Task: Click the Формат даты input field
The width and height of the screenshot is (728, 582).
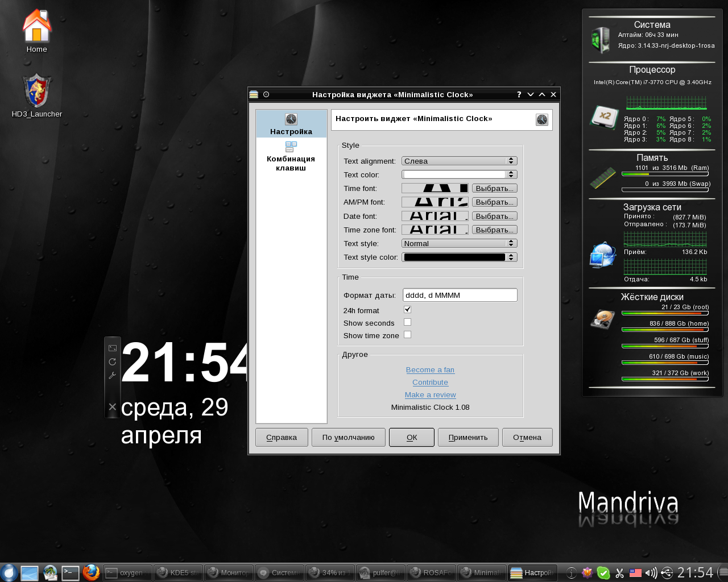Action: [x=460, y=295]
